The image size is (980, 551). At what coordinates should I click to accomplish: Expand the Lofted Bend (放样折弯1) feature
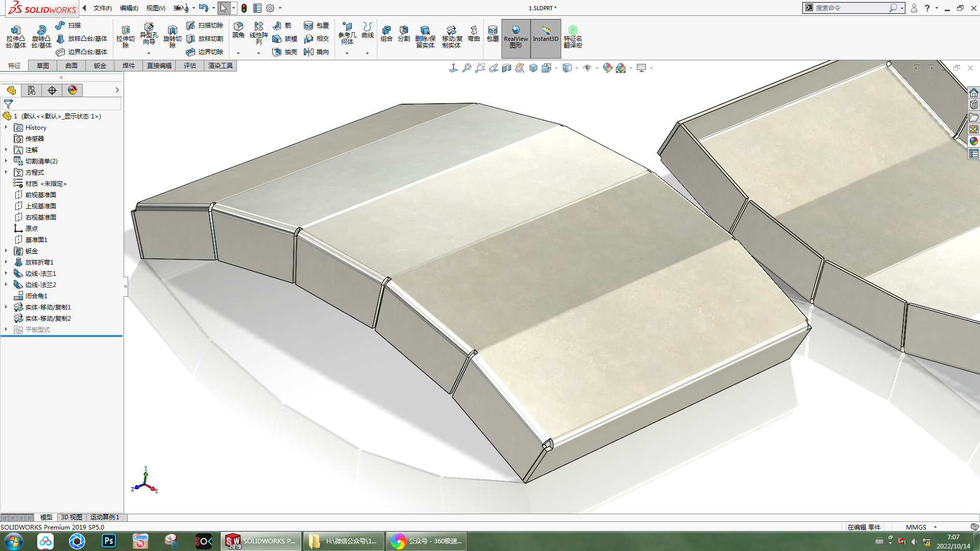(x=6, y=262)
